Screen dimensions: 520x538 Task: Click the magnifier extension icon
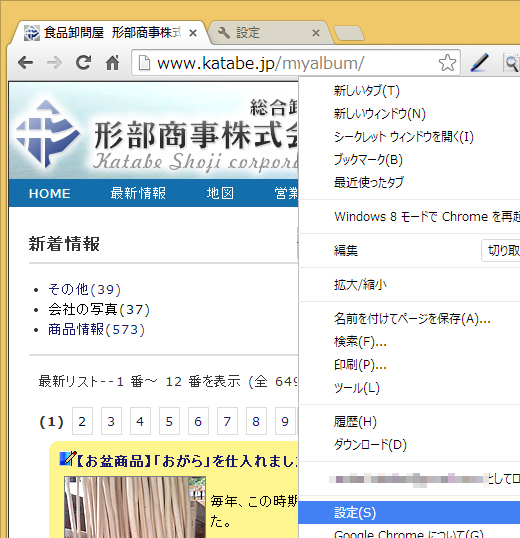coord(511,63)
